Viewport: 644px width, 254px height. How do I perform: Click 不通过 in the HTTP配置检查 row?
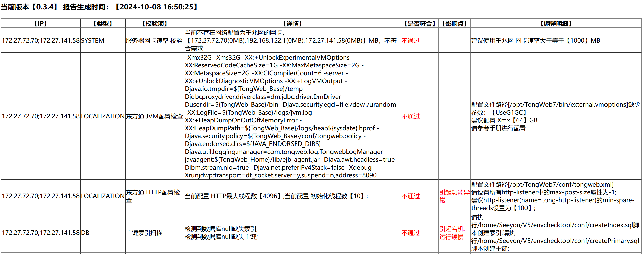tap(411, 196)
